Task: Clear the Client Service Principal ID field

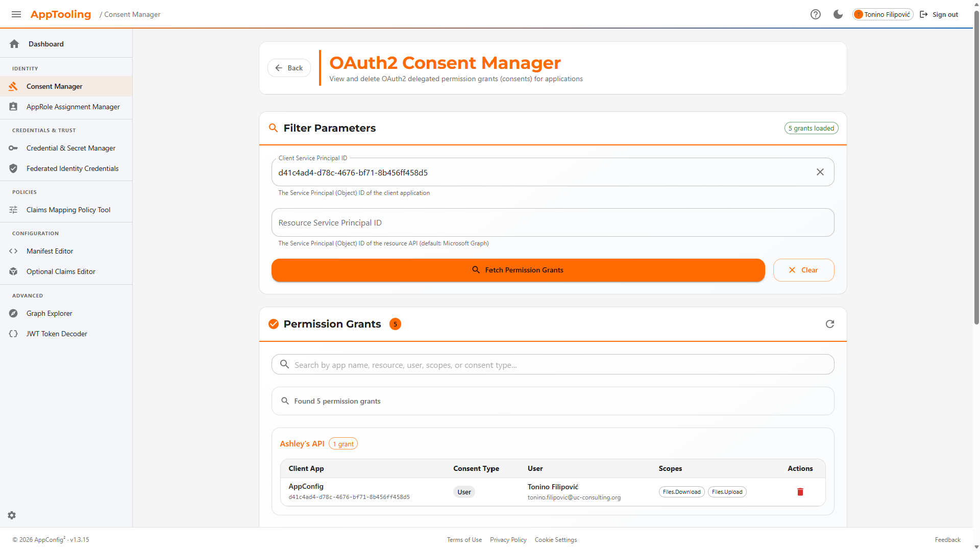Action: tap(820, 172)
